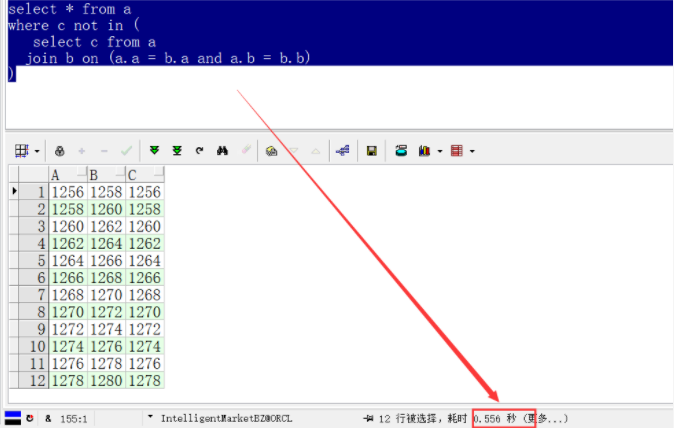Click the 'select * from a' SQL line
Image resolution: width=674 pixels, height=428 pixels.
[69, 9]
